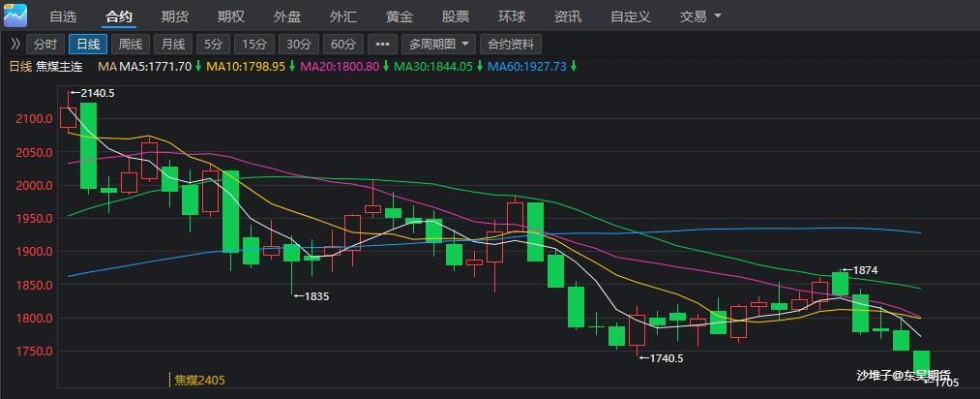The width and height of the screenshot is (980, 399).
Task: Switch chart to 月线 period
Action: [x=173, y=44]
